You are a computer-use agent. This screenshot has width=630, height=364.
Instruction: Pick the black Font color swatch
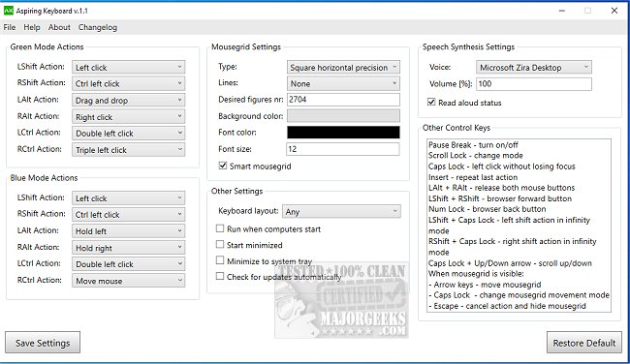coord(343,132)
